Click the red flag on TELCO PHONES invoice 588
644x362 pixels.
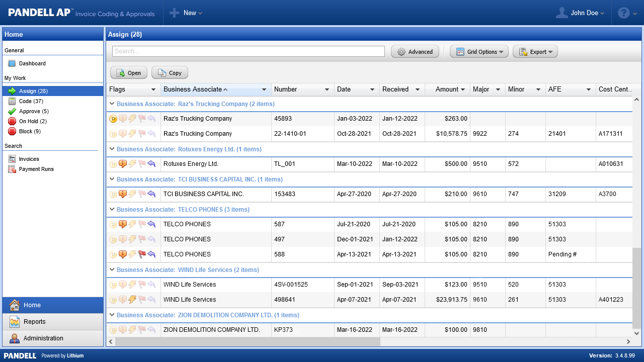(x=142, y=254)
